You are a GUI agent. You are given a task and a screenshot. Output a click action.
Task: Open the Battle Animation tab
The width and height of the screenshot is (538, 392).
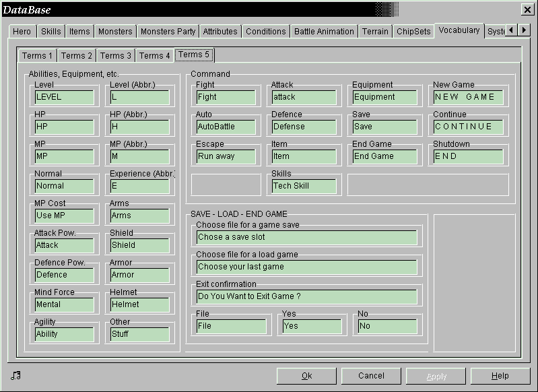click(324, 32)
